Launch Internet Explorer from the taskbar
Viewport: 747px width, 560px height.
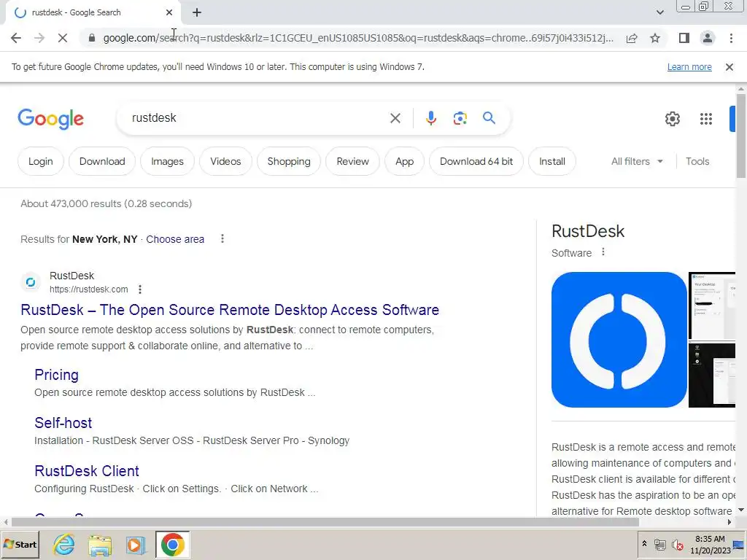64,544
